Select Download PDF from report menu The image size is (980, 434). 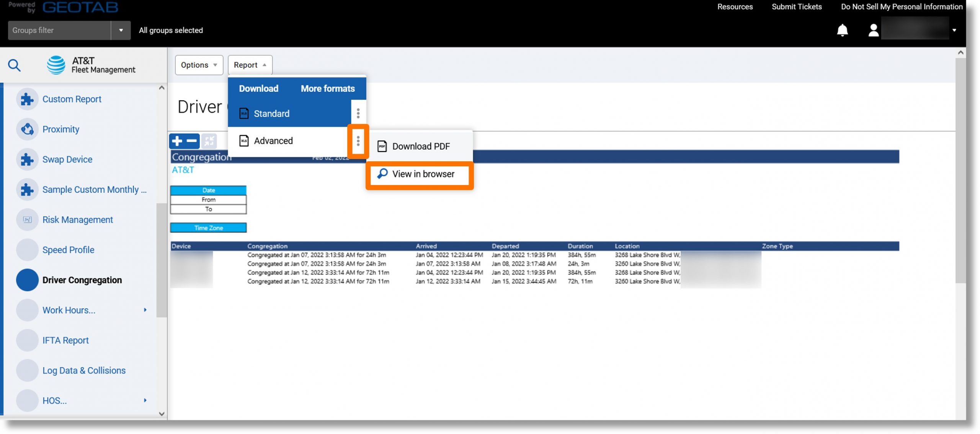coord(420,147)
